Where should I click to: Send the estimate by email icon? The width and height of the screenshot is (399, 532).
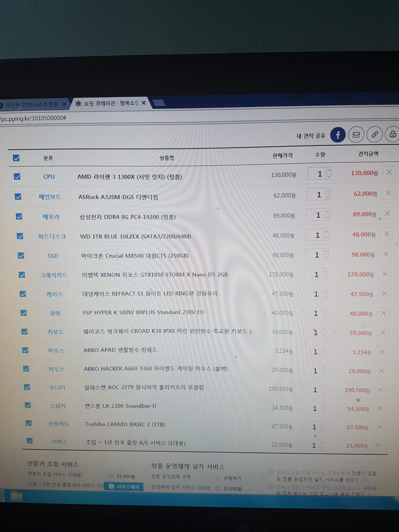[x=356, y=135]
